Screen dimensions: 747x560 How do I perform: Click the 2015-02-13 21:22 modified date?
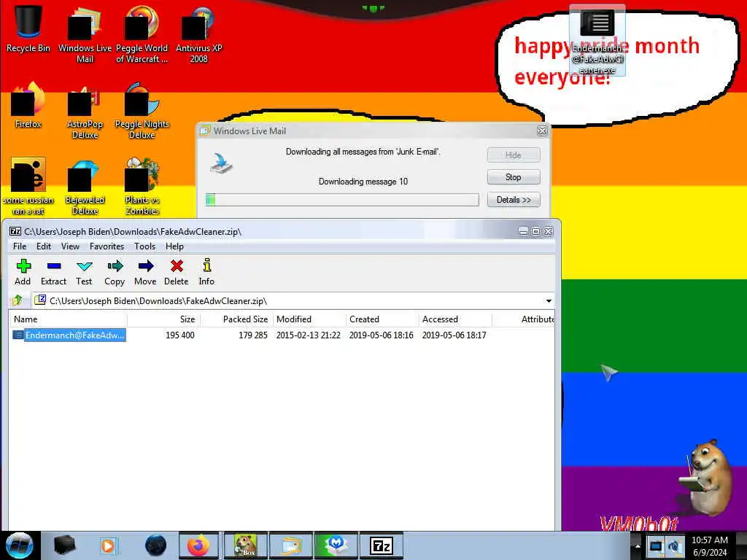(x=309, y=335)
